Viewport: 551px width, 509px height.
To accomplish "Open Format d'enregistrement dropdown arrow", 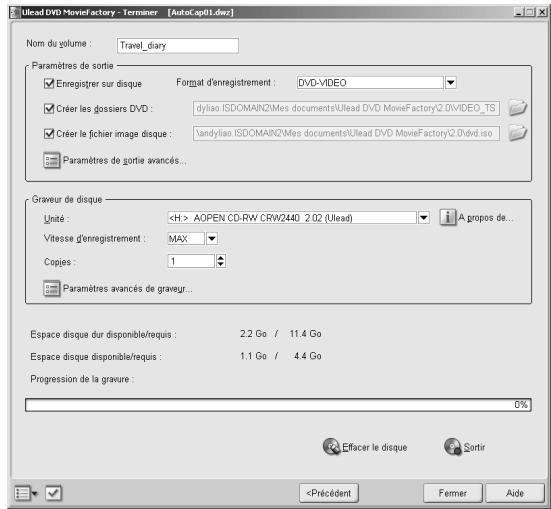I will (x=450, y=83).
